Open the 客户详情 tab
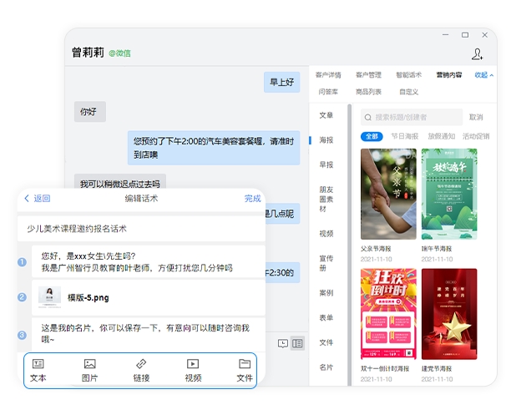 pyautogui.click(x=328, y=75)
